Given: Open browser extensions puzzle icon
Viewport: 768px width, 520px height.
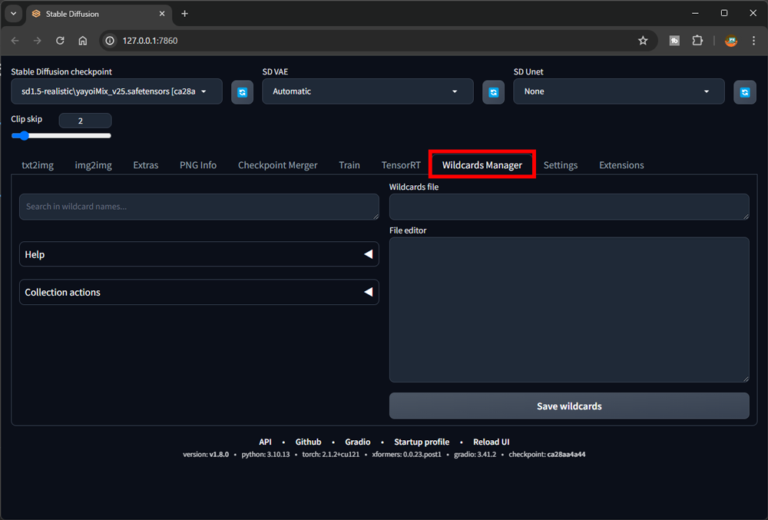Looking at the screenshot, I should pos(698,41).
